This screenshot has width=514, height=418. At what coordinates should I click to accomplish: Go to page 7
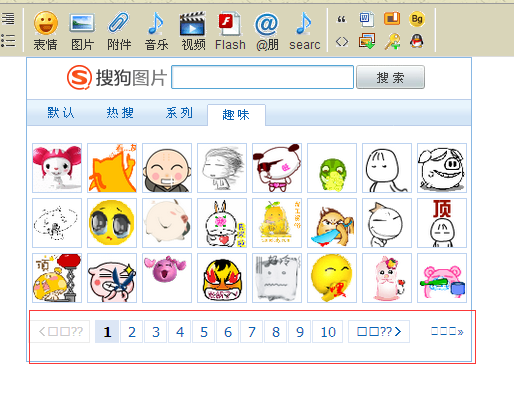click(x=252, y=332)
